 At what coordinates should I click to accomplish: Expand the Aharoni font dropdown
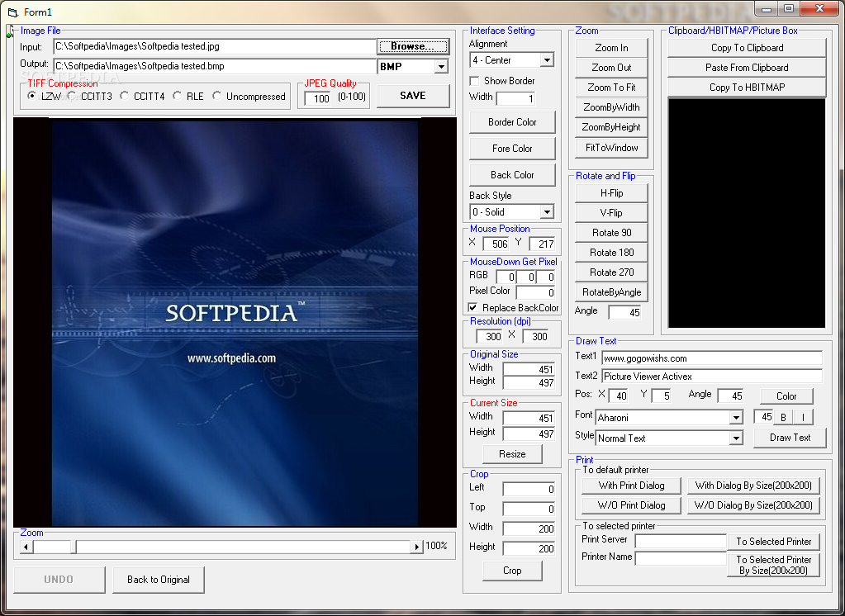[736, 418]
